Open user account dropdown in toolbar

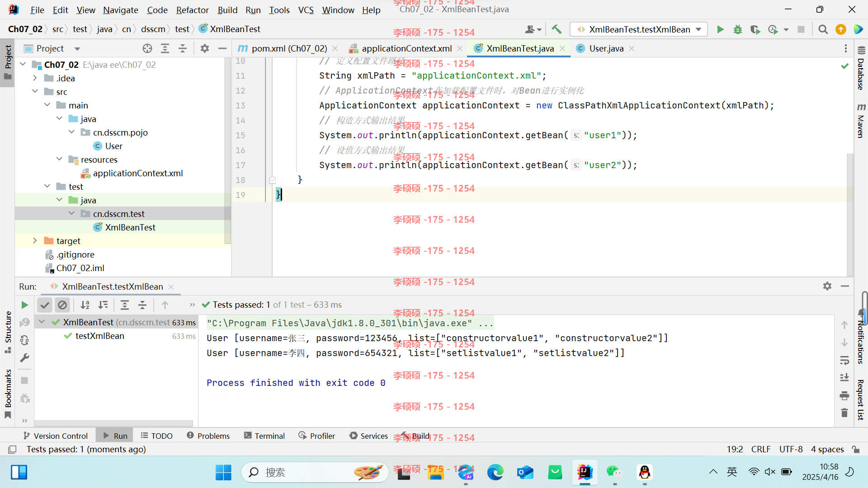(533, 29)
